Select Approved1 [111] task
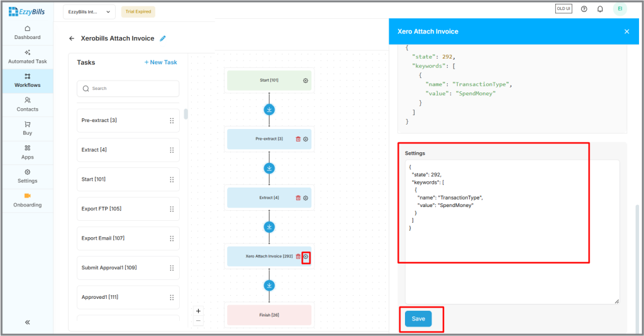The height and width of the screenshot is (336, 644). tap(128, 297)
